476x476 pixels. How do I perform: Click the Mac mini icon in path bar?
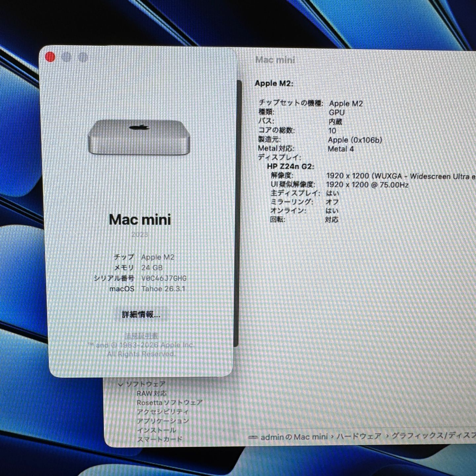(253, 437)
